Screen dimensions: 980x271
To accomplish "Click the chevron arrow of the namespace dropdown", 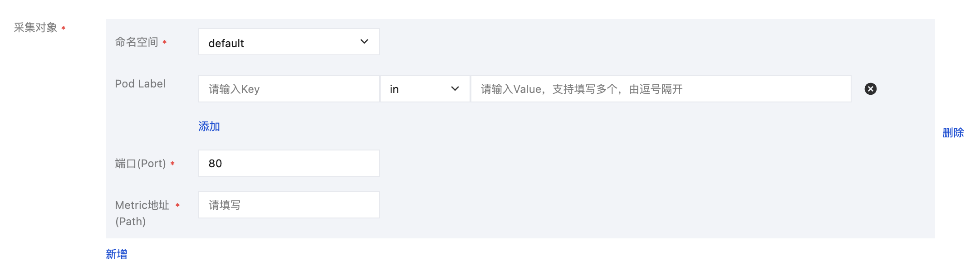I will click(364, 42).
